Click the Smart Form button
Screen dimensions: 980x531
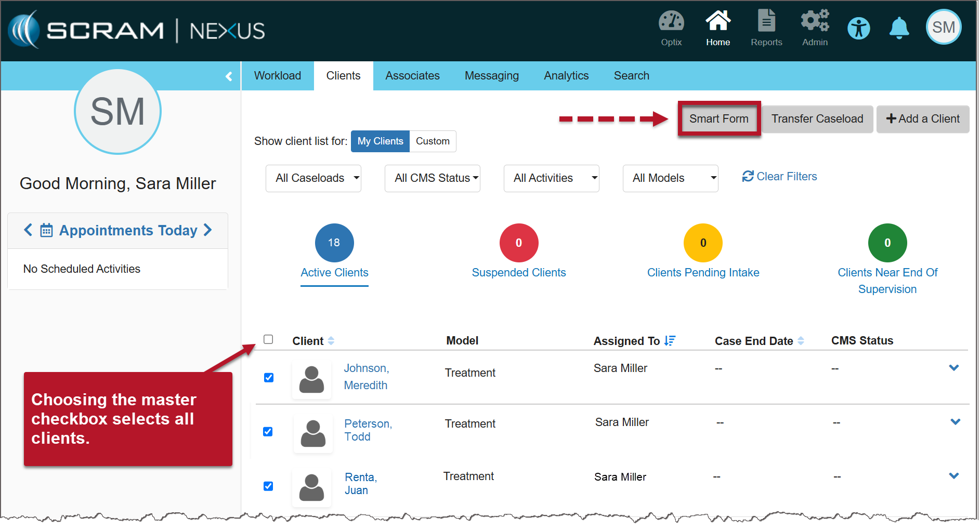[718, 119]
